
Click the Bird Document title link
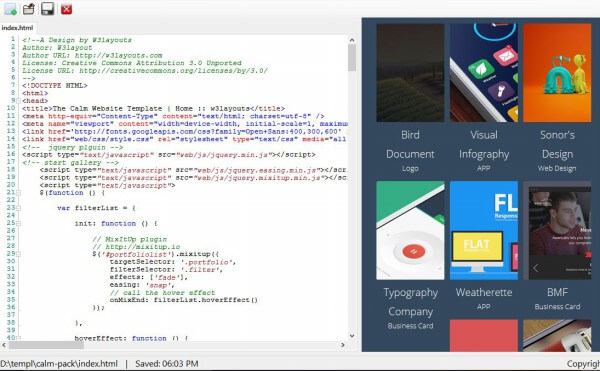coord(410,144)
